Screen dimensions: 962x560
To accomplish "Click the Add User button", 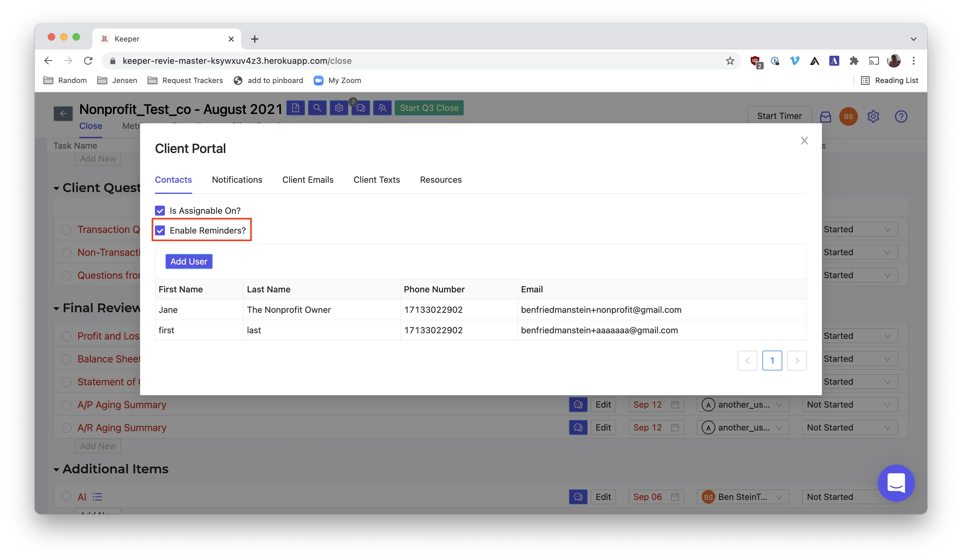I will click(x=189, y=261).
